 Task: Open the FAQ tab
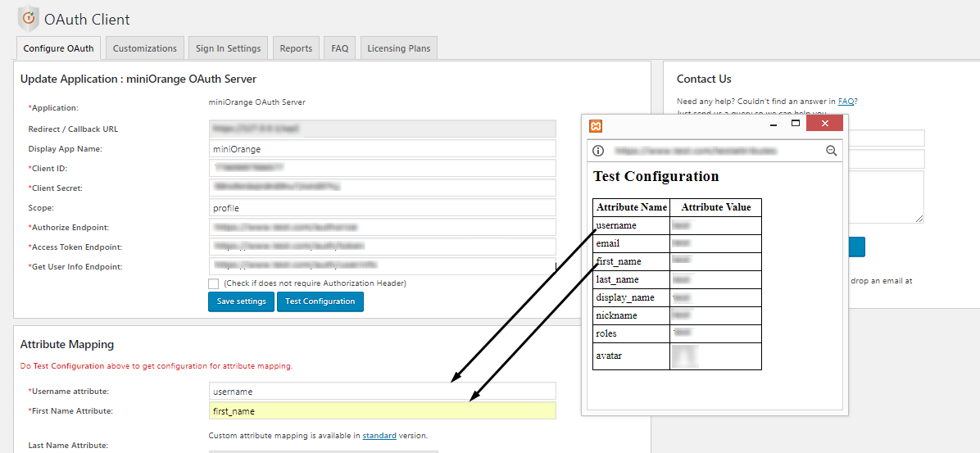[340, 48]
